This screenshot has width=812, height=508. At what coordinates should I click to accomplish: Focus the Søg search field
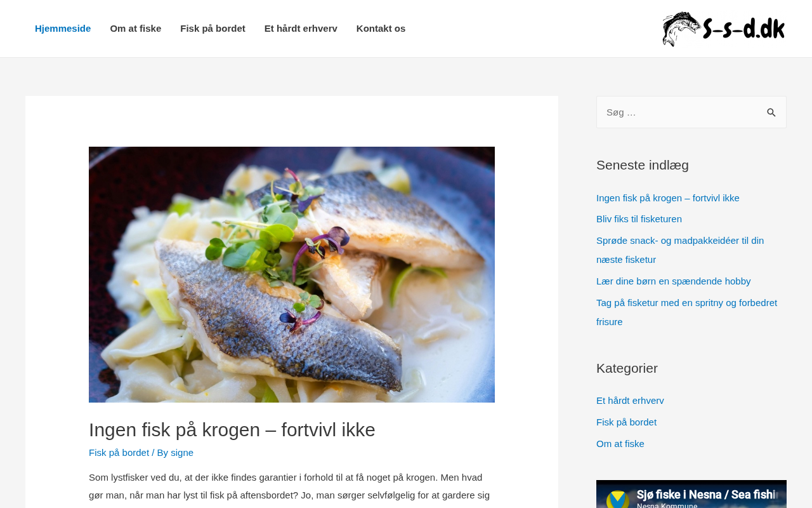pyautogui.click(x=678, y=112)
